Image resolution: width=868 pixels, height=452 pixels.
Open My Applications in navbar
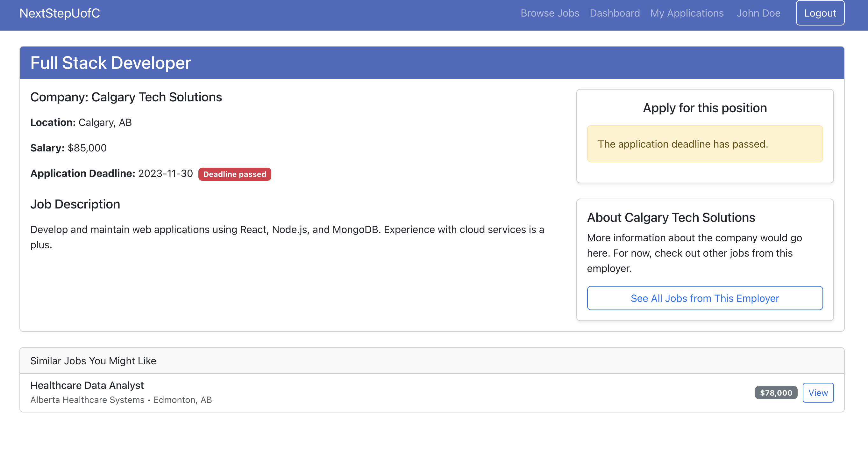687,13
